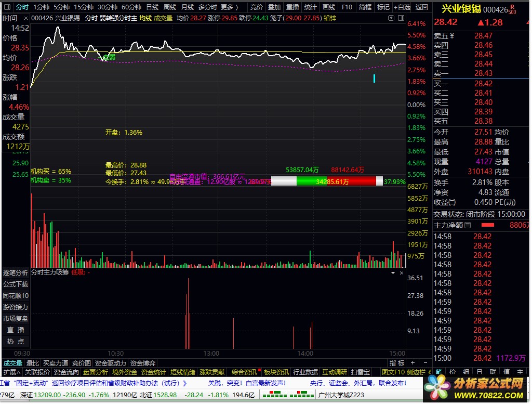This screenshot has width=532, height=404.
Task: Open the 指标 indicator selector
Action: coord(397,363)
